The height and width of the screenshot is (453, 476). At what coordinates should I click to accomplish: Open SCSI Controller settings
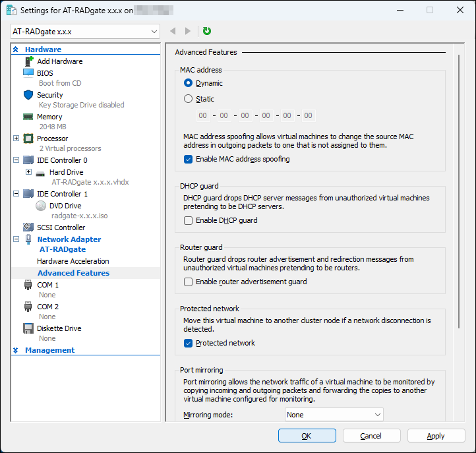tap(61, 227)
